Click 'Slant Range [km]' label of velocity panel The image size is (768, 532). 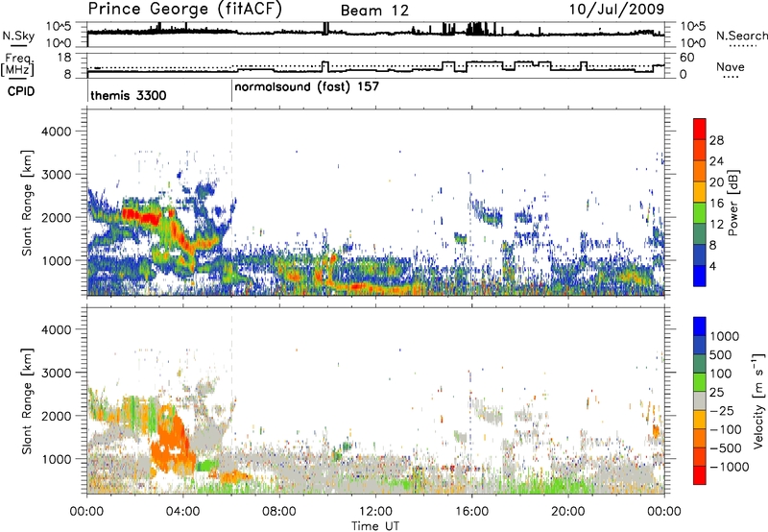(x=27, y=400)
